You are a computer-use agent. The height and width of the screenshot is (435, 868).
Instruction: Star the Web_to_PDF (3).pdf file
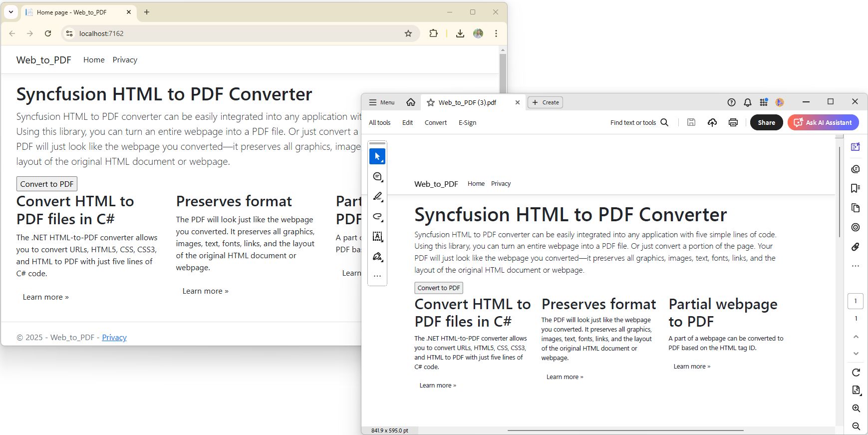pos(430,102)
